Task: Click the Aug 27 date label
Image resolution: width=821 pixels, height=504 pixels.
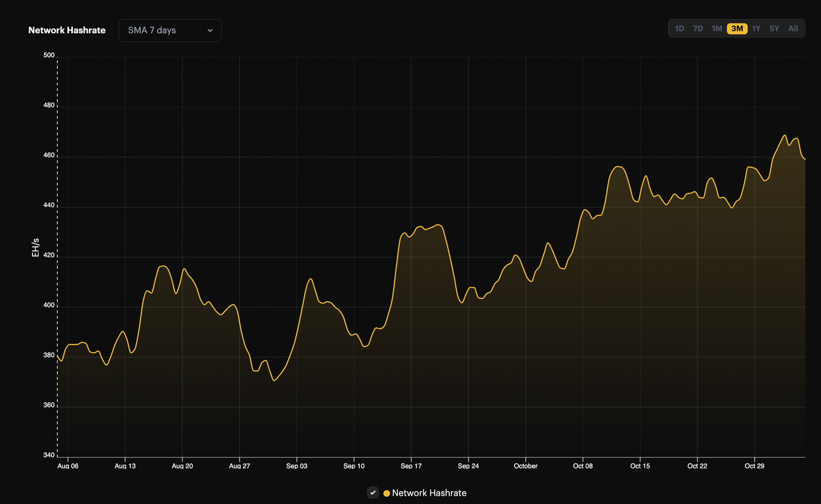Action: 240,466
